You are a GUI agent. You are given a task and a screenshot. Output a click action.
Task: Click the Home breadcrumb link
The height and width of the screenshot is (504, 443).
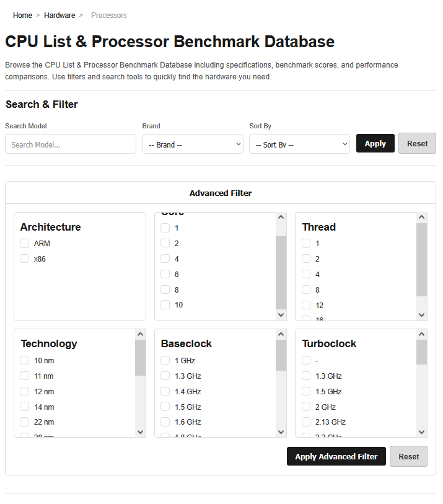[x=22, y=15]
